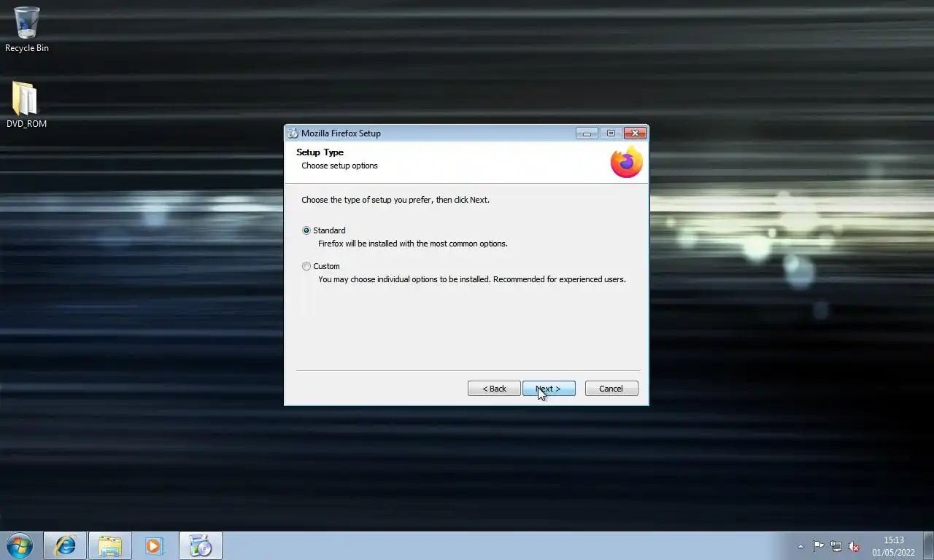Open Windows Explorer from the taskbar
Screen dimensions: 934x560
[110, 545]
